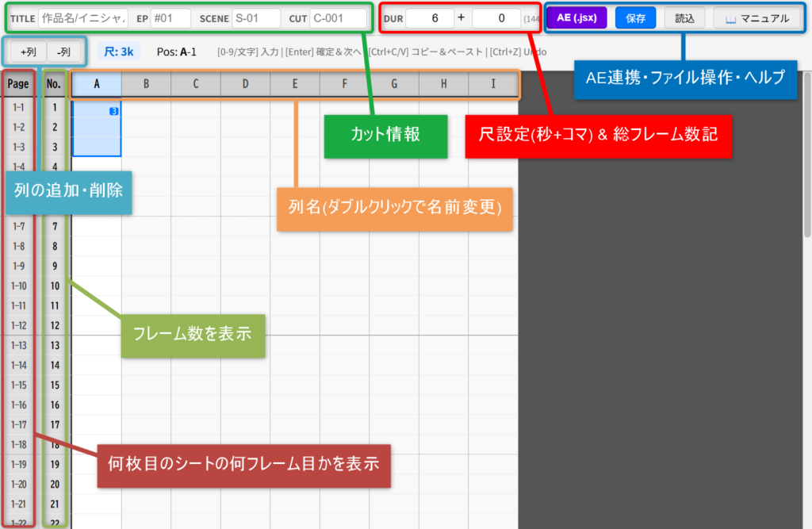Image resolution: width=812 pixels, height=529 pixels.
Task: Focus the EP episode number field
Action: (170, 18)
